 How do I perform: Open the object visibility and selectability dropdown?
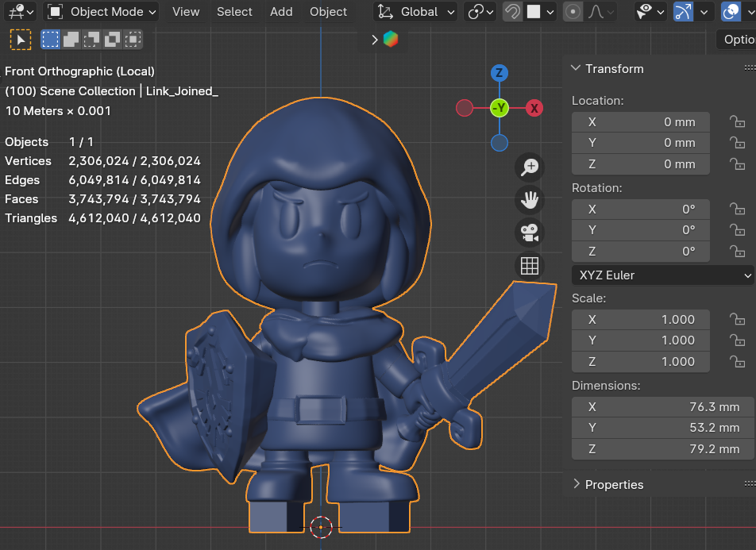pos(650,12)
